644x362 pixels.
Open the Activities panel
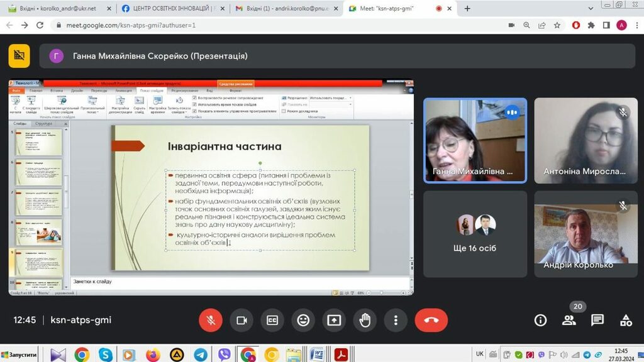pyautogui.click(x=626, y=320)
